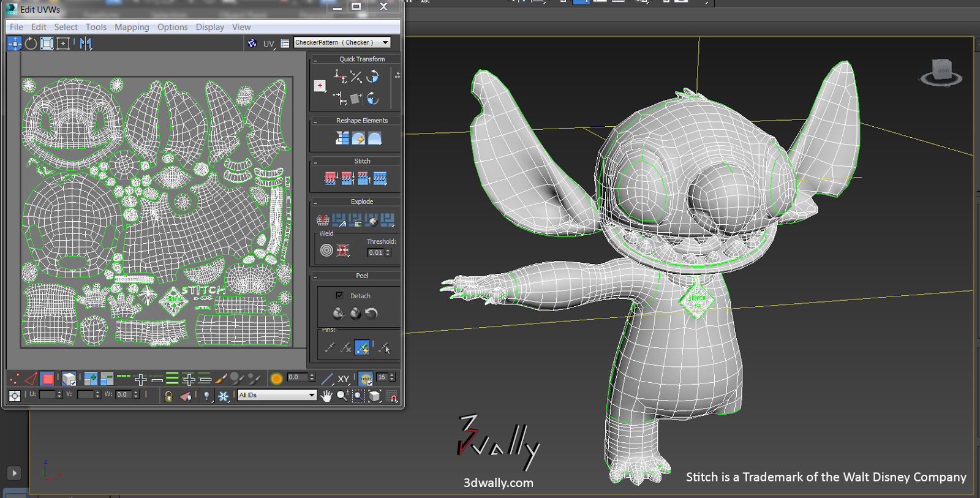The image size is (980, 498).
Task: Click the play button at viewport bottom-left
Action: (x=14, y=473)
